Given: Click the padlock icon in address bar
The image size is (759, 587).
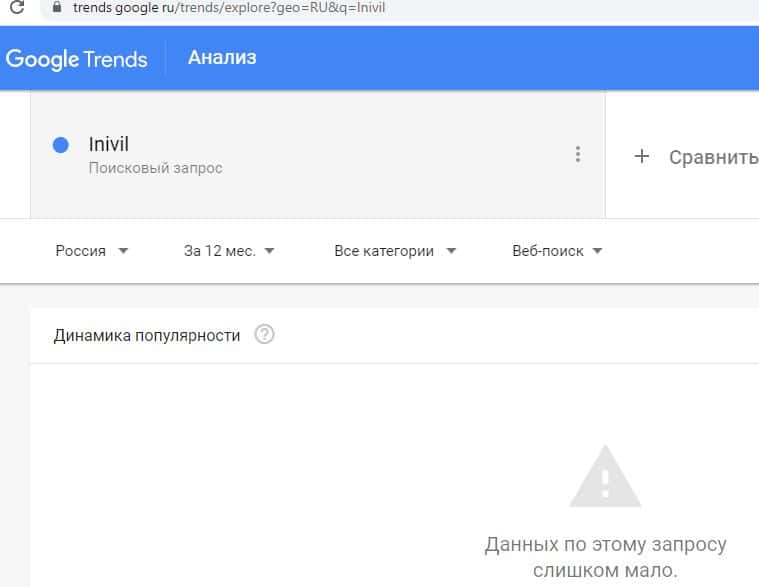Looking at the screenshot, I should pos(56,8).
